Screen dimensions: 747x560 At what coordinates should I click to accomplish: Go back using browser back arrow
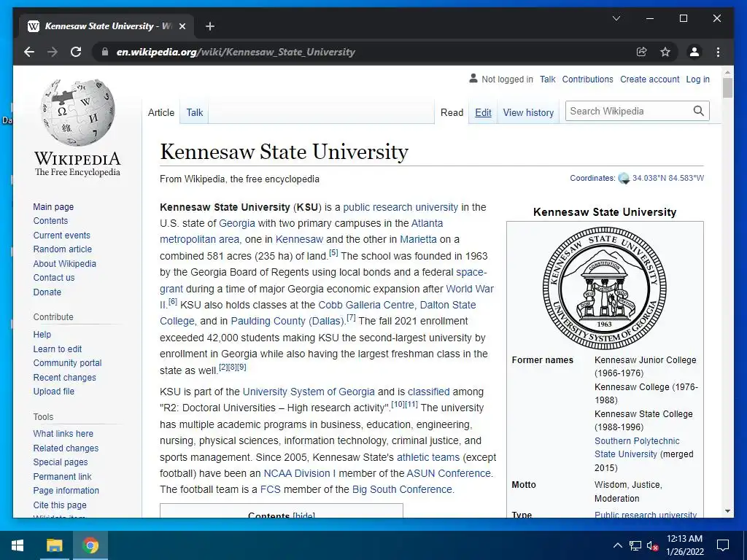(x=29, y=52)
